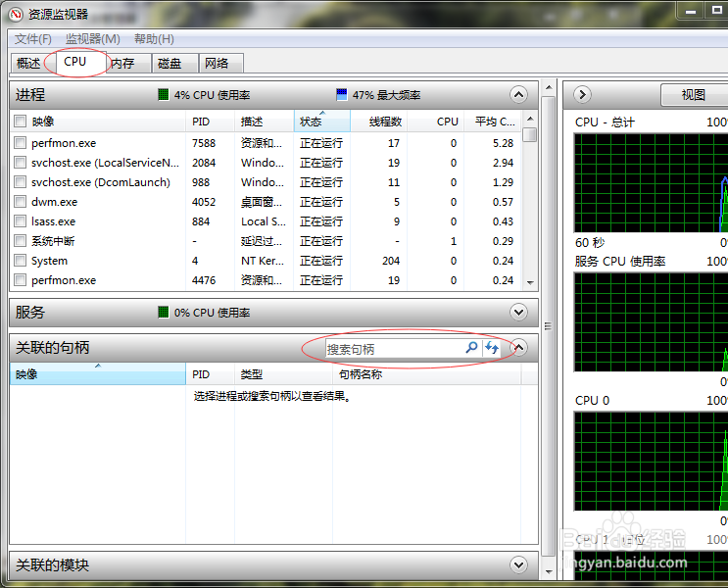The width and height of the screenshot is (728, 588).
Task: Minimize the Resource Monitor window
Action: click(691, 11)
